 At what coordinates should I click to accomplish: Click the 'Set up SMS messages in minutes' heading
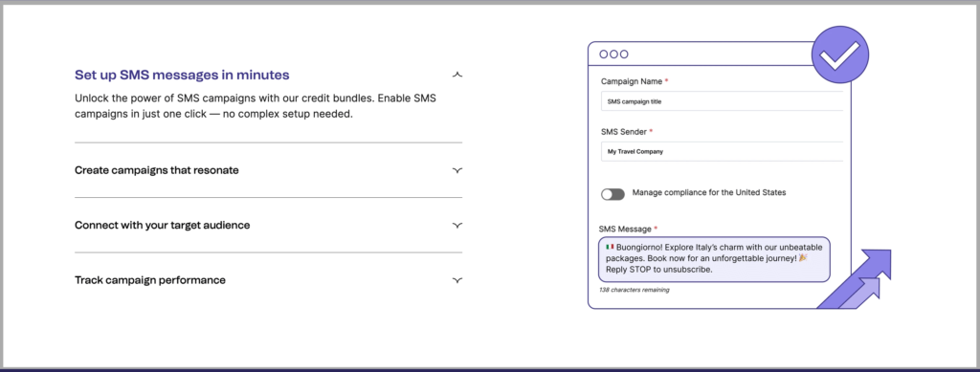182,75
